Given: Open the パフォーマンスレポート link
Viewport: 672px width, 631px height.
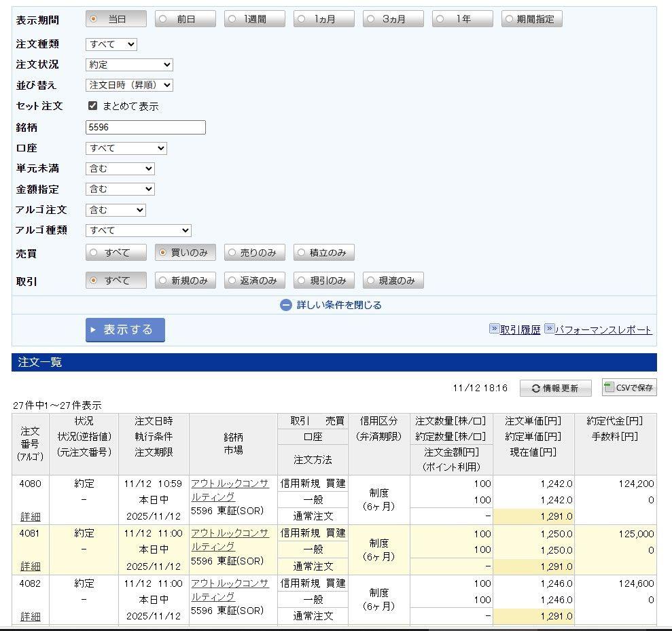Looking at the screenshot, I should 603,329.
